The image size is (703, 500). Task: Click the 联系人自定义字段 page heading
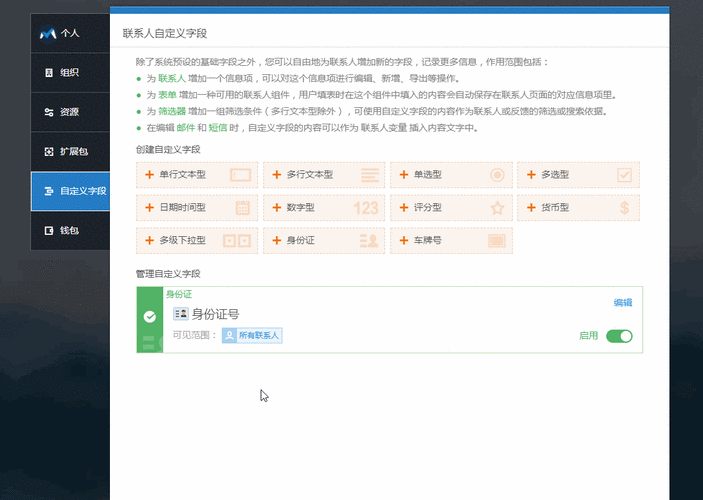click(165, 34)
